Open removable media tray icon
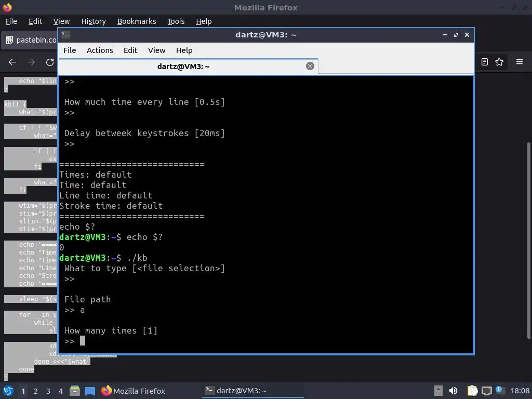This screenshot has height=399, width=532. pos(438,391)
